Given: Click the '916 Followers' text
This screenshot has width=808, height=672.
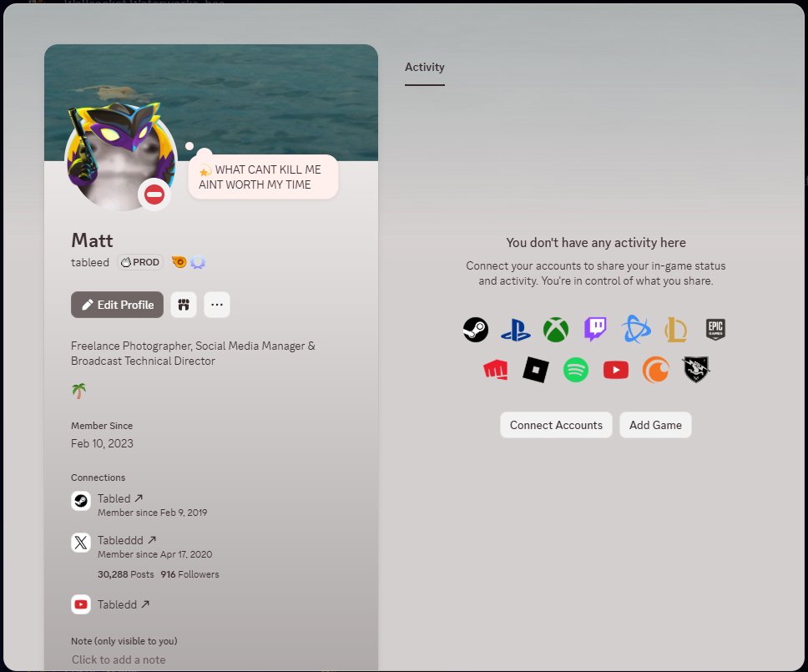Looking at the screenshot, I should 189,574.
